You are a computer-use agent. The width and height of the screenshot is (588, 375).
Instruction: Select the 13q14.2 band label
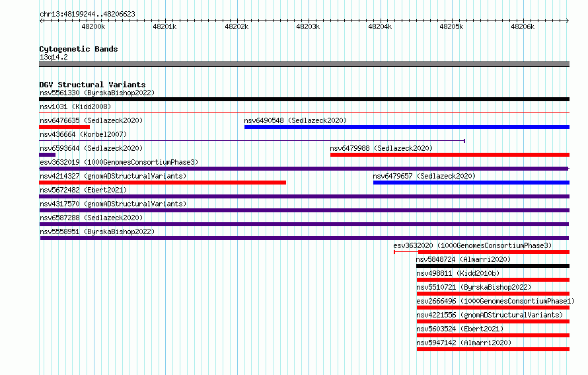click(x=54, y=57)
